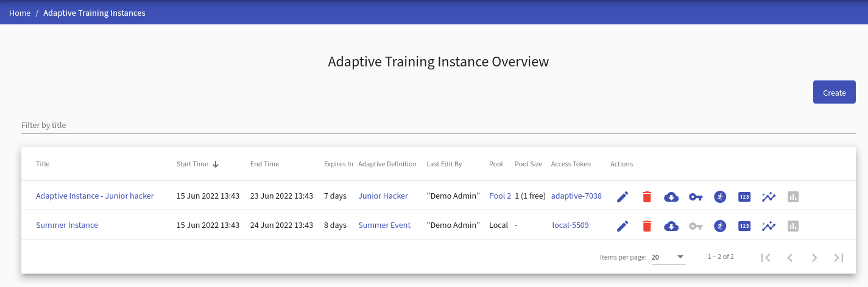
Task: Open the Summer Instance link
Action: [x=67, y=225]
